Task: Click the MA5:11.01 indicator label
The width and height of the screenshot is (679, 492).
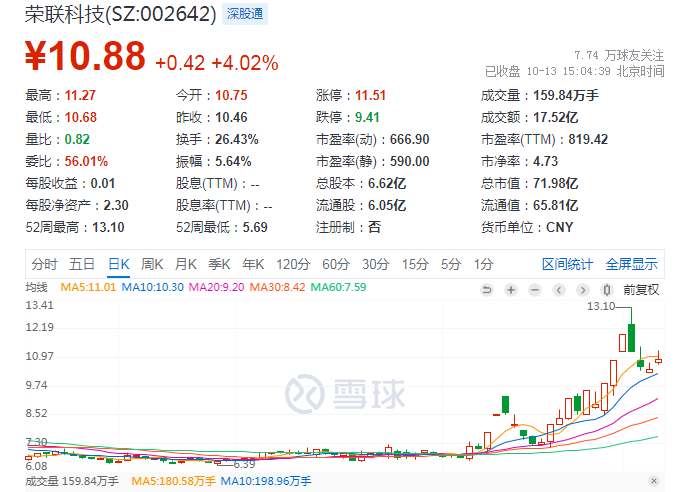Action: point(88,287)
